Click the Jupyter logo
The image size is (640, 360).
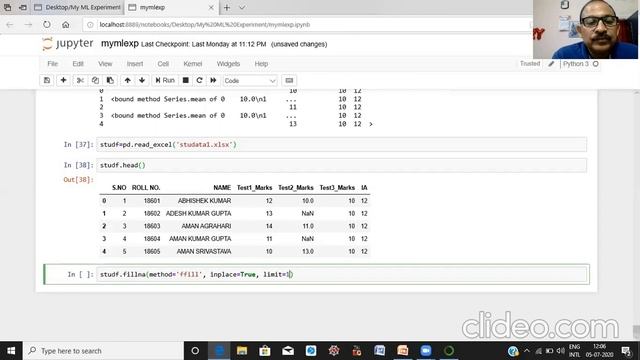point(68,44)
